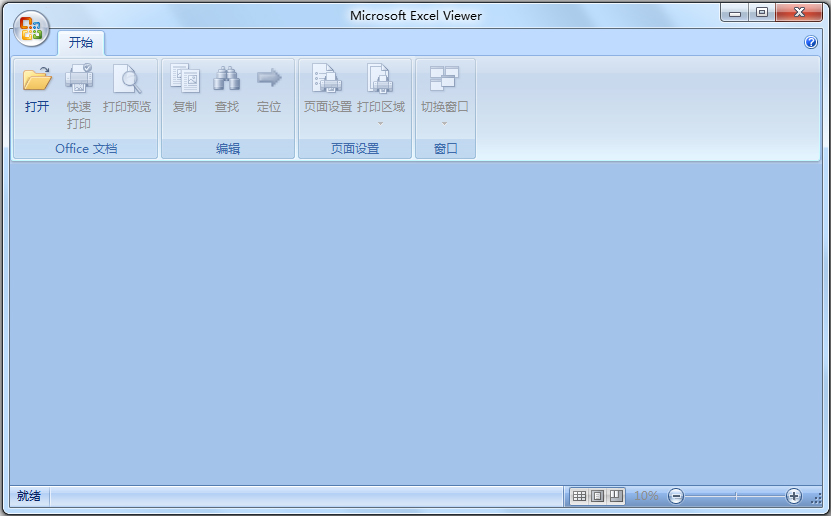Select the 开始 ribbon tab
Image resolution: width=831 pixels, height=516 pixels.
point(81,42)
